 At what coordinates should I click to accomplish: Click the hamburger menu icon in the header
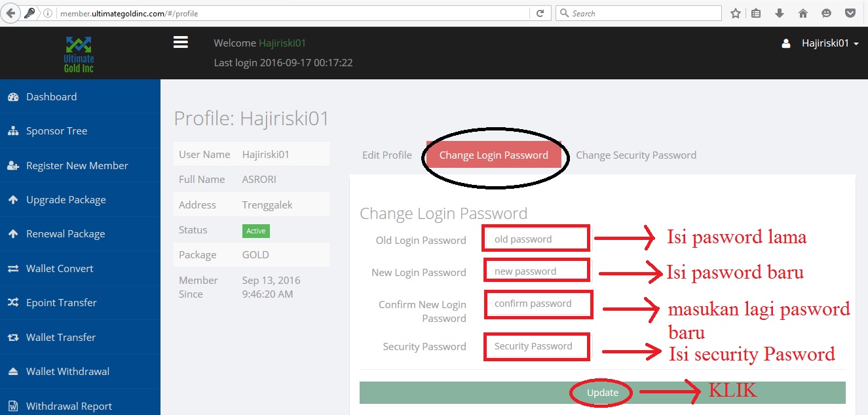179,41
